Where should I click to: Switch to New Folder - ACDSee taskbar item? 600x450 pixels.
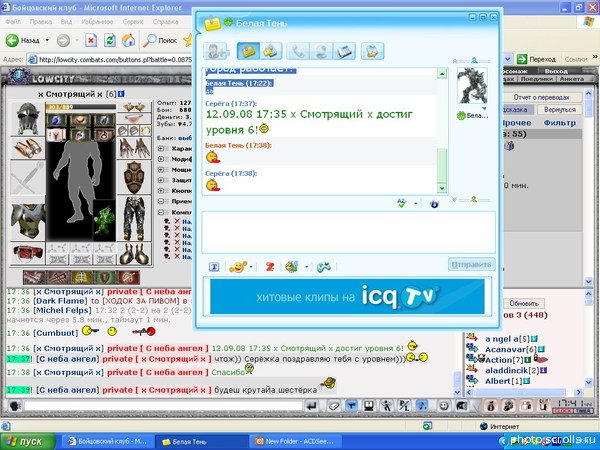coord(295,442)
